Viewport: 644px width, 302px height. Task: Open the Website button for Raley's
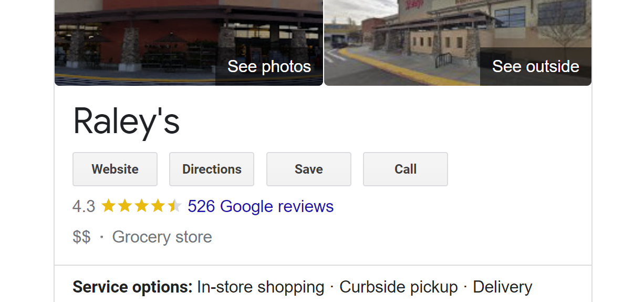point(115,169)
